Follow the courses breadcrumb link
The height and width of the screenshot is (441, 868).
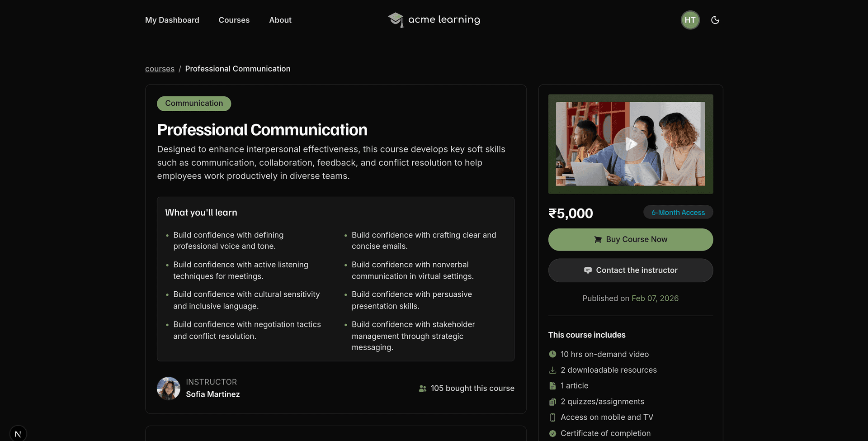pos(160,69)
